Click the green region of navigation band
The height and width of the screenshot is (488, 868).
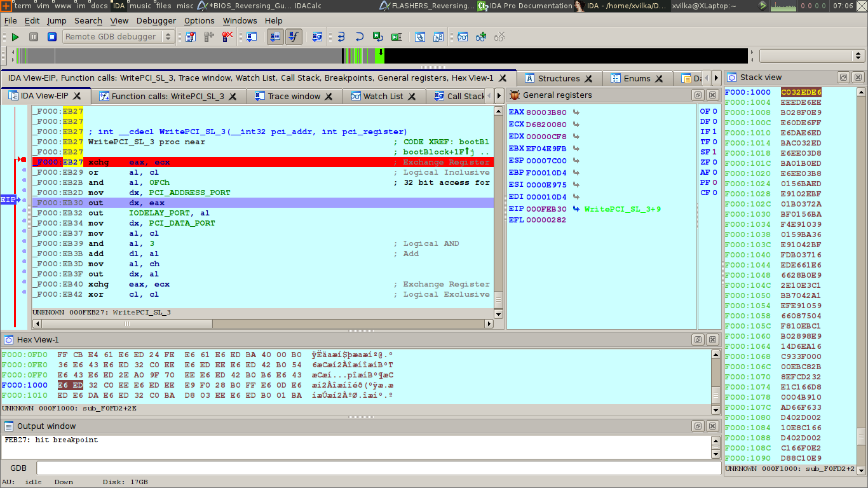pyautogui.click(x=379, y=56)
